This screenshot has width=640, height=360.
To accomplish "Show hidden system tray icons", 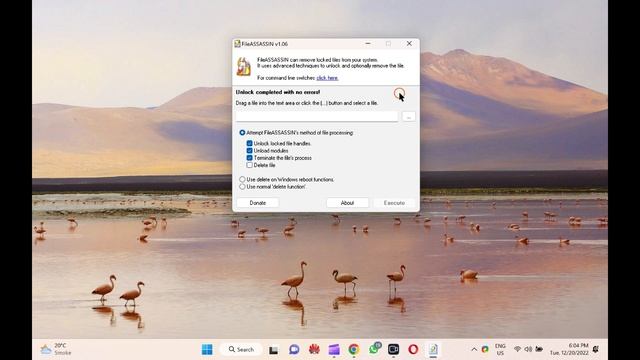I will 474,349.
